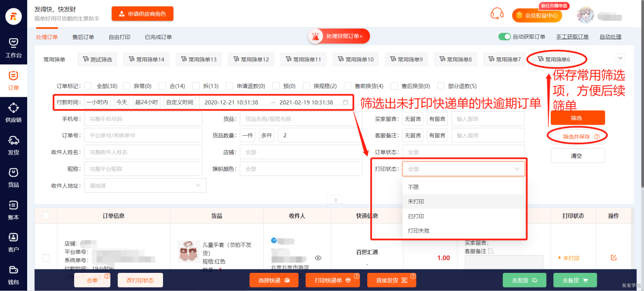Choose 不限 in the print status list

point(464,187)
